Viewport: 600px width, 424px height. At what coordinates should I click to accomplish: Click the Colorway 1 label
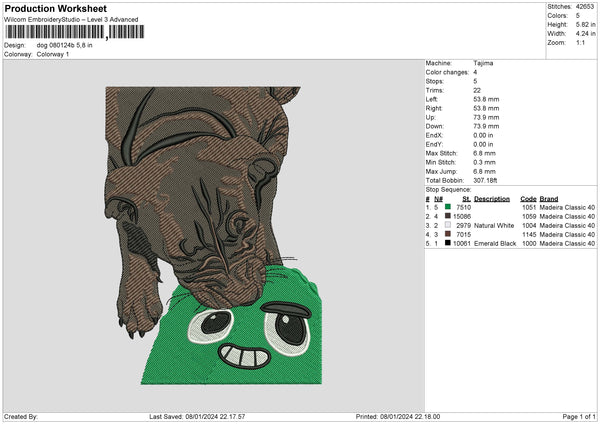tap(52, 54)
